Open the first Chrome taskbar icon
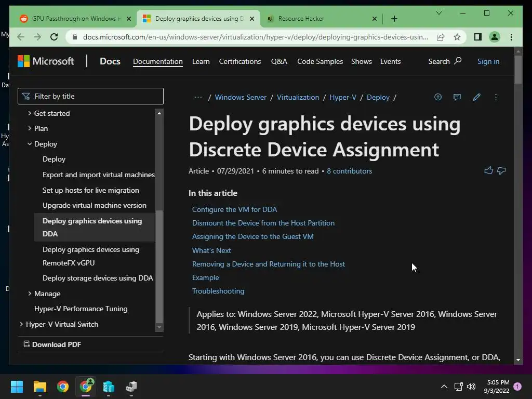The width and height of the screenshot is (532, 399). [x=63, y=387]
